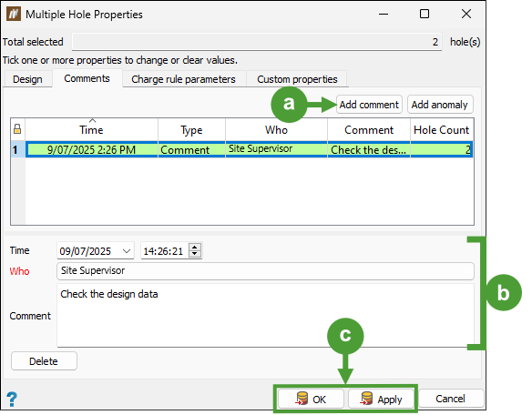Image resolution: width=532 pixels, height=415 pixels.
Task: Click the lock icon column header
Action: point(17,129)
